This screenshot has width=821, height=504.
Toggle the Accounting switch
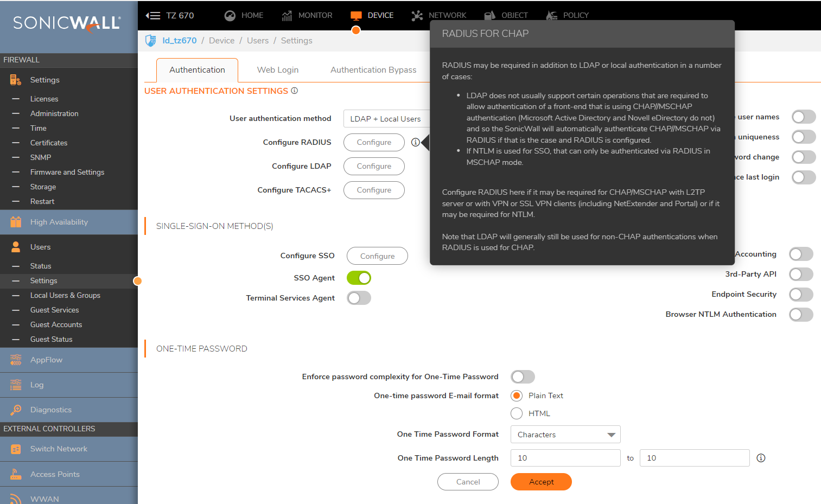801,254
